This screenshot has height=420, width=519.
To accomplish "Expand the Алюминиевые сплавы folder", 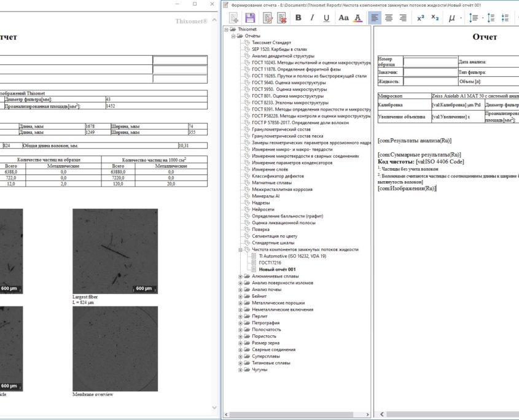I will click(240, 276).
